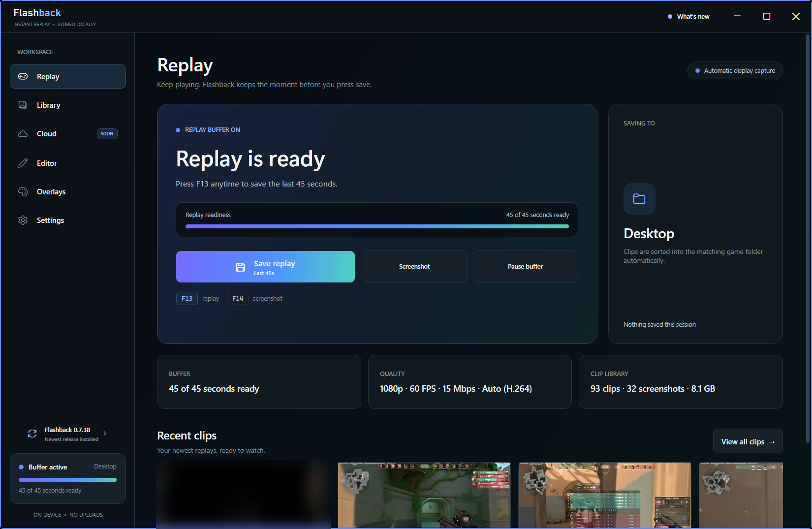
Task: Click the SOON badge next to Cloud
Action: (x=107, y=134)
